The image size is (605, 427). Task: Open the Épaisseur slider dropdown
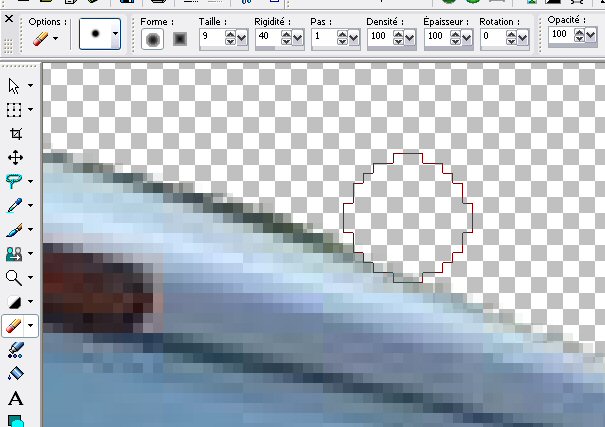[x=466, y=38]
